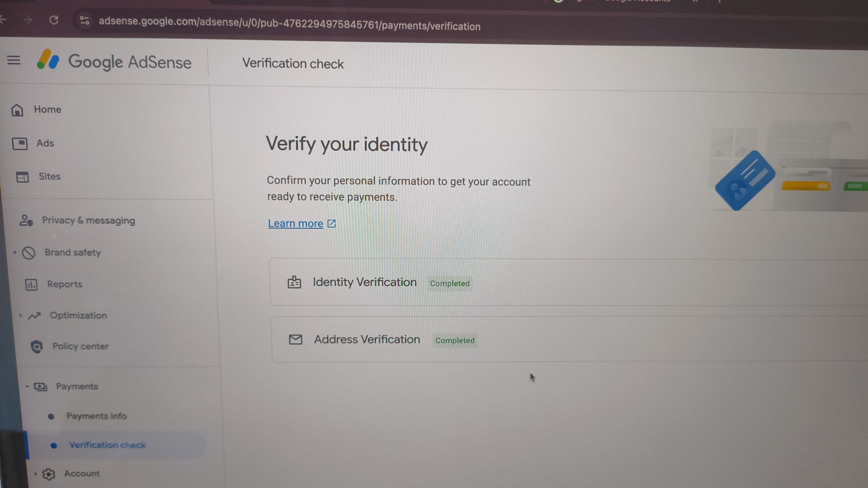Image resolution: width=868 pixels, height=488 pixels.
Task: Click the Google AdSense logo
Action: pos(114,61)
